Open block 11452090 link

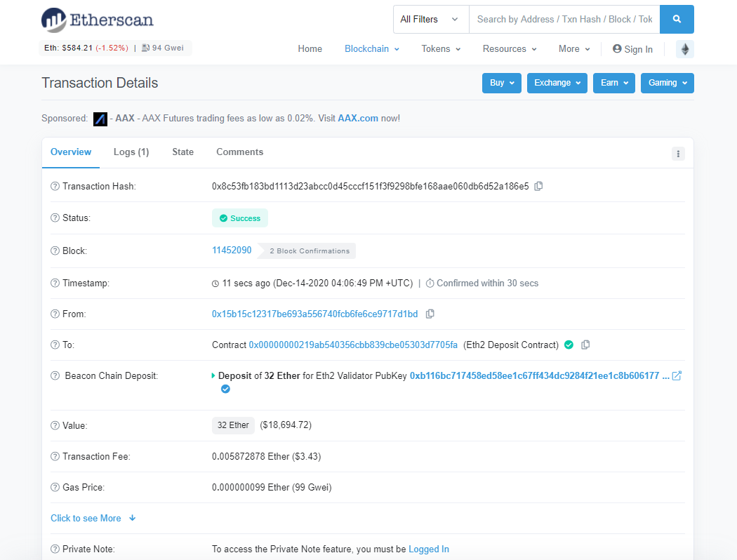[x=232, y=251]
